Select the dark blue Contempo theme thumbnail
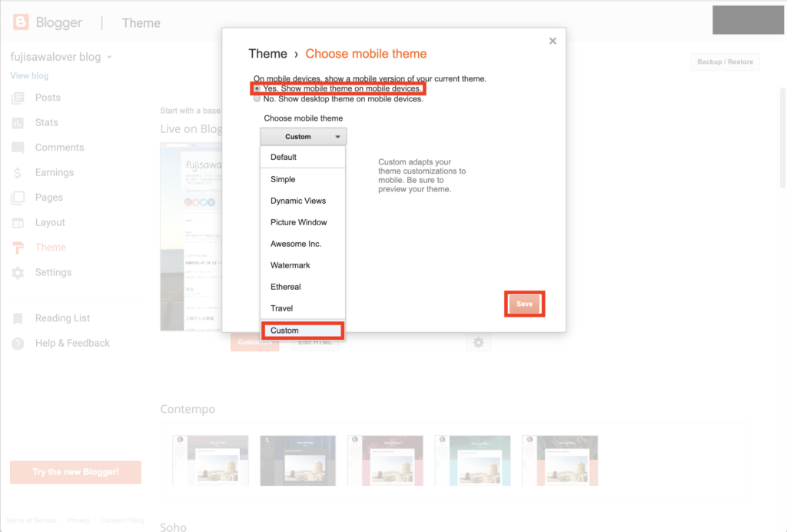The height and width of the screenshot is (532, 787). pyautogui.click(x=297, y=461)
